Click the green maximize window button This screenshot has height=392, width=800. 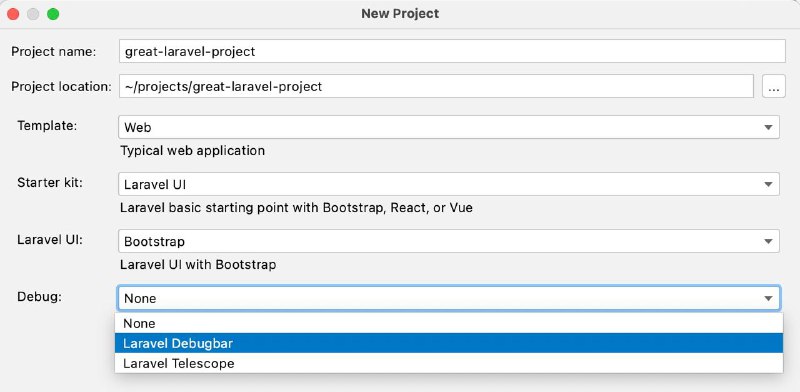(53, 14)
